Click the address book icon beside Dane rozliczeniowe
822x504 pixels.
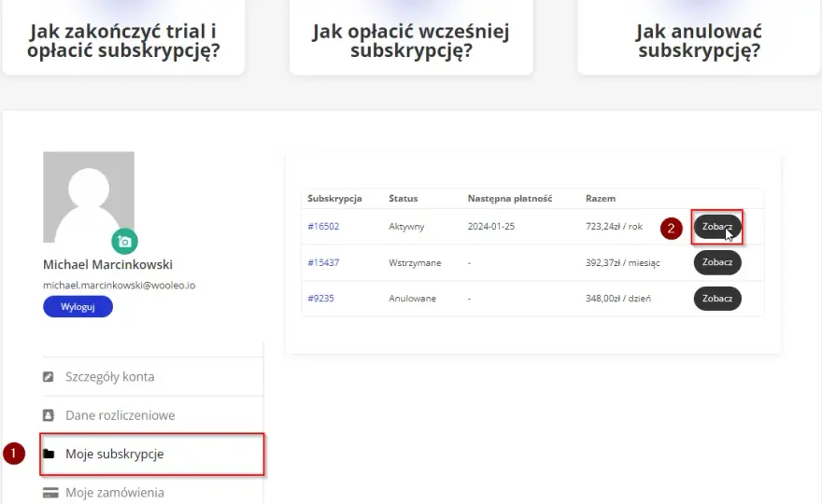coord(49,415)
